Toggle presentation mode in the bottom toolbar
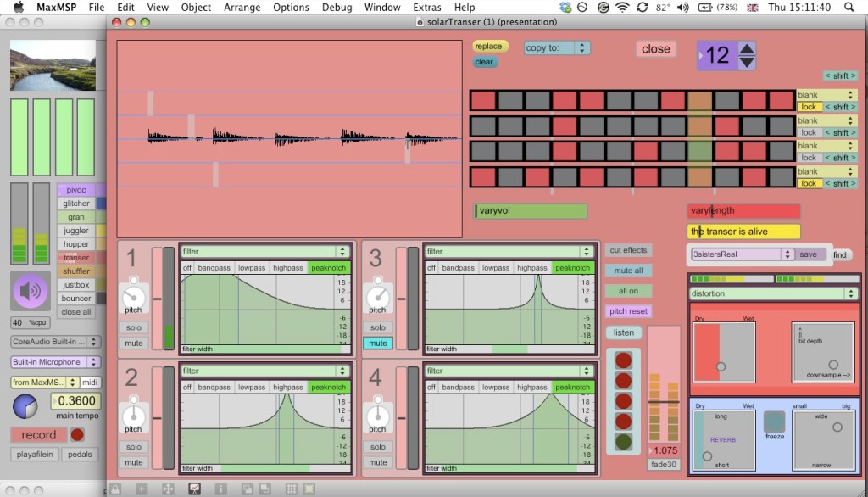The image size is (868, 497). coord(194,488)
